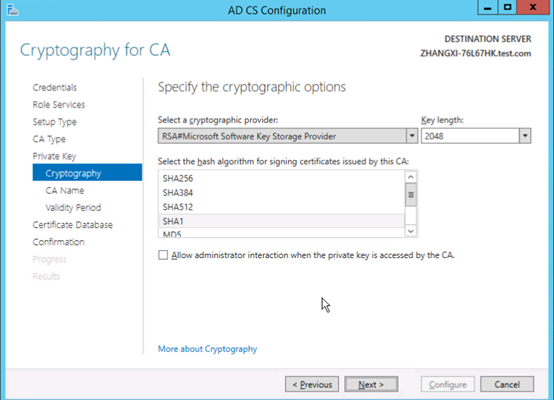
Task: Go to the CA Name step
Action: click(65, 190)
